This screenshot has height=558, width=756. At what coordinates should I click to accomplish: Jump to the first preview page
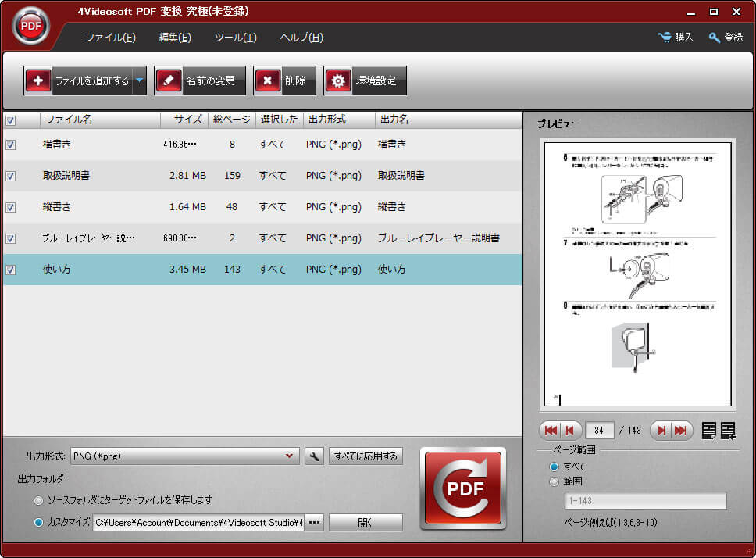point(551,430)
